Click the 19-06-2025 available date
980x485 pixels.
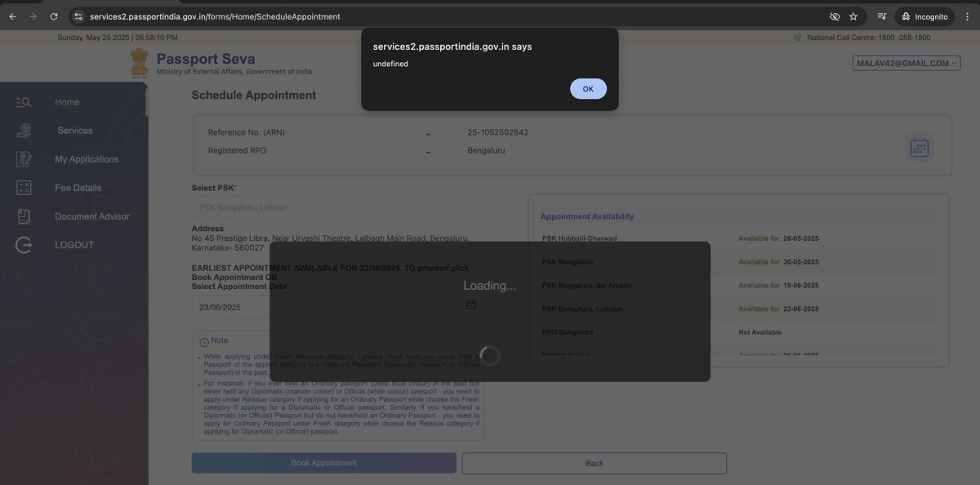click(x=801, y=286)
